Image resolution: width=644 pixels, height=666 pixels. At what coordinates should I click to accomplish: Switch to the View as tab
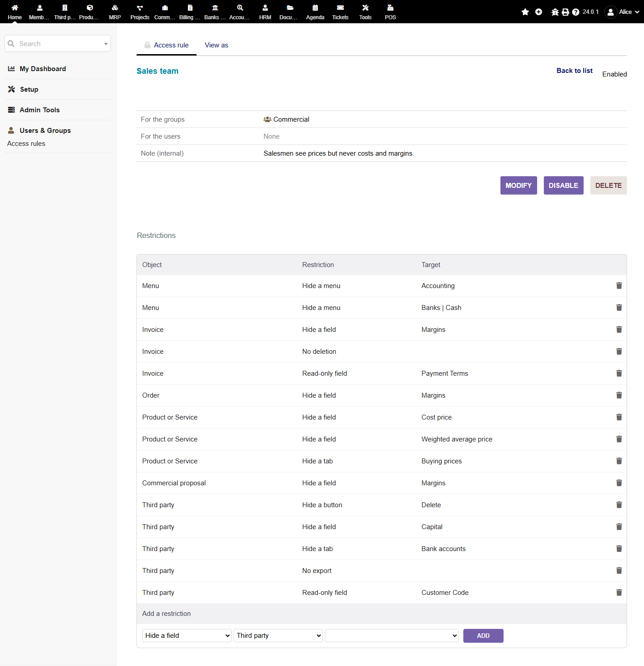coord(216,45)
